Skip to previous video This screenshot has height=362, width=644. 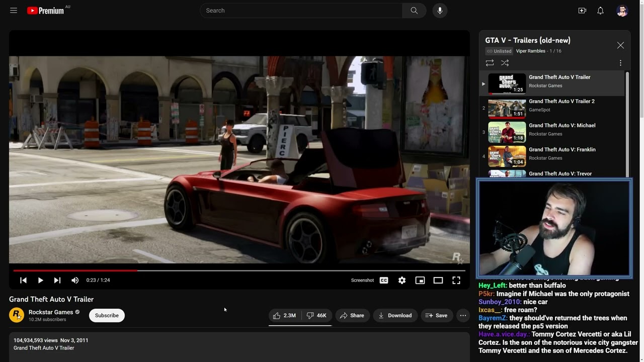tap(23, 280)
